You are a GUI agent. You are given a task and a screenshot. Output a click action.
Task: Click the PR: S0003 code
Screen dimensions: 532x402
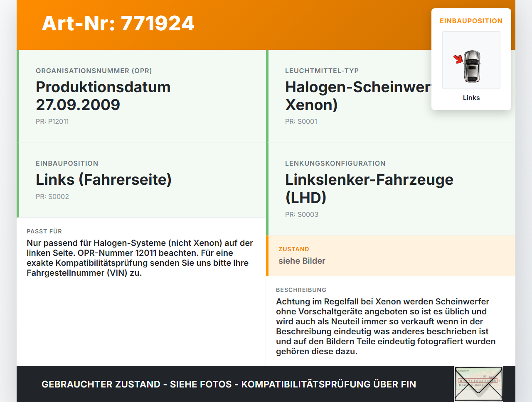(302, 214)
